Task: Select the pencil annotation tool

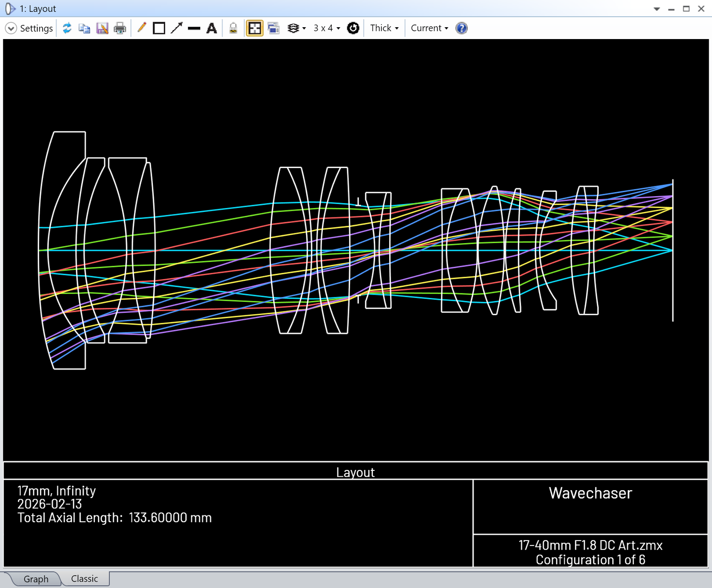Action: tap(142, 28)
